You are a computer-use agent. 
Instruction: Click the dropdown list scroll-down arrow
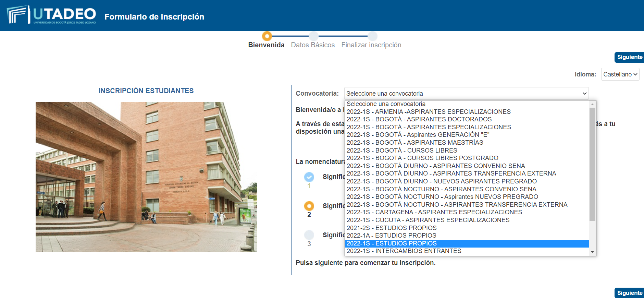[592, 252]
